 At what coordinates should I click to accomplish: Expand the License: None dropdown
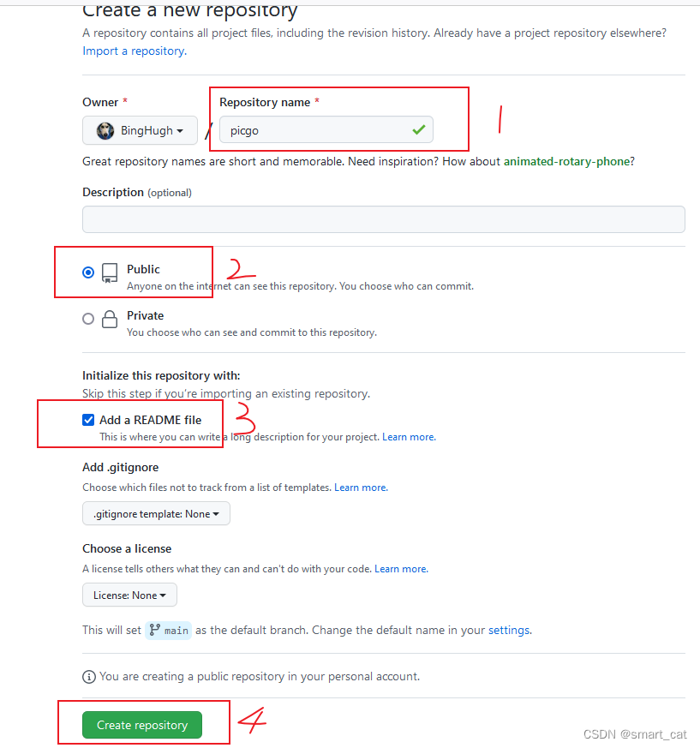coord(129,595)
